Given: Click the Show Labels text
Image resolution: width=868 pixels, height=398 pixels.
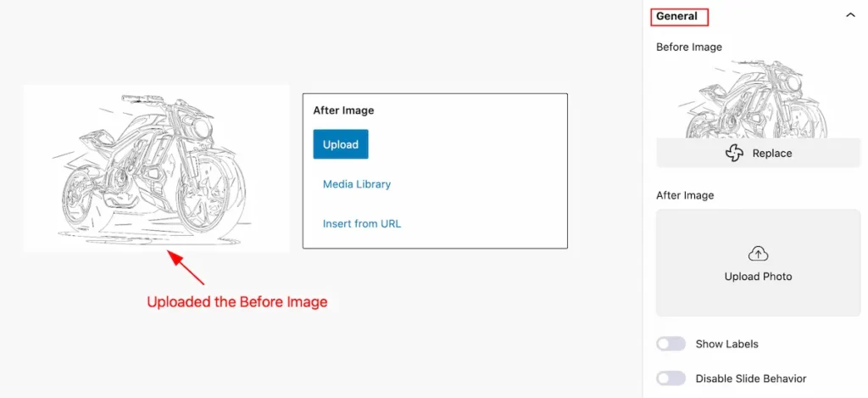Looking at the screenshot, I should (x=726, y=344).
